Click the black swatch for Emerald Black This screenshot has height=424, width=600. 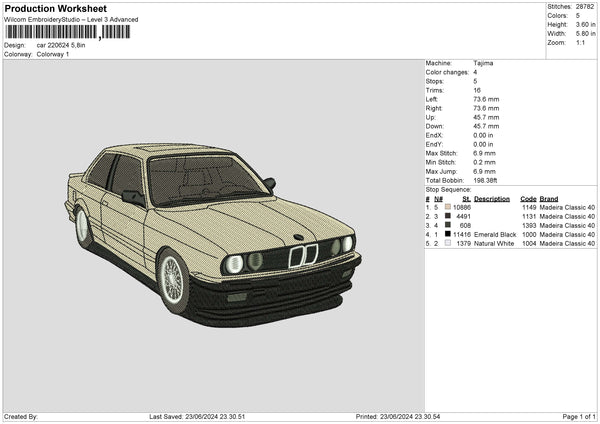point(448,234)
